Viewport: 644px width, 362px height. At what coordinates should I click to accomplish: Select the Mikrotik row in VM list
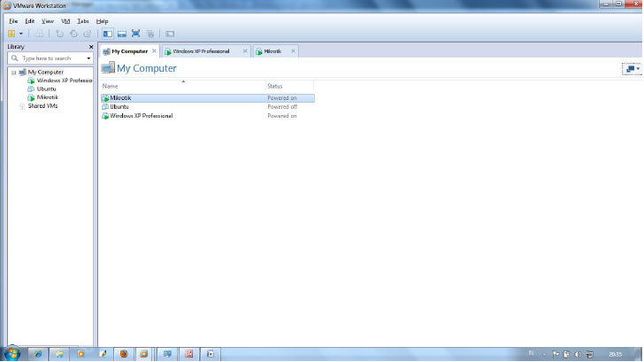[x=208, y=98]
